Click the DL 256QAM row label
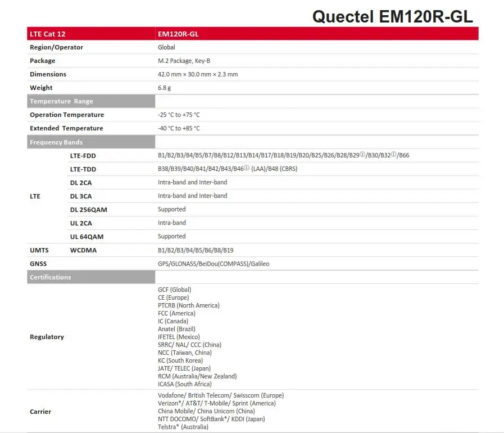 click(88, 209)
